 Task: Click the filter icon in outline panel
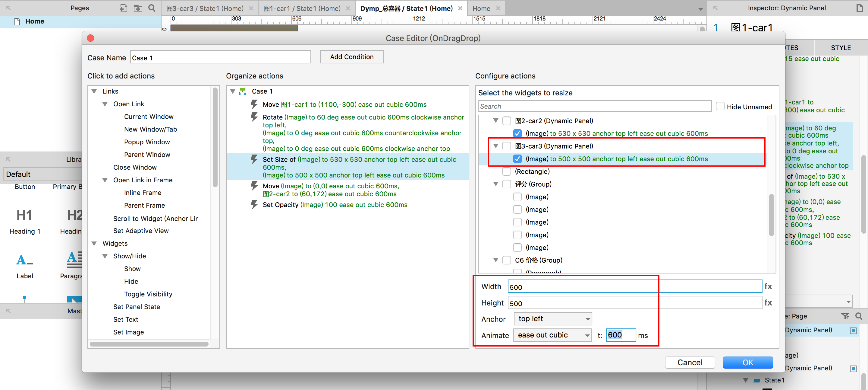point(845,316)
